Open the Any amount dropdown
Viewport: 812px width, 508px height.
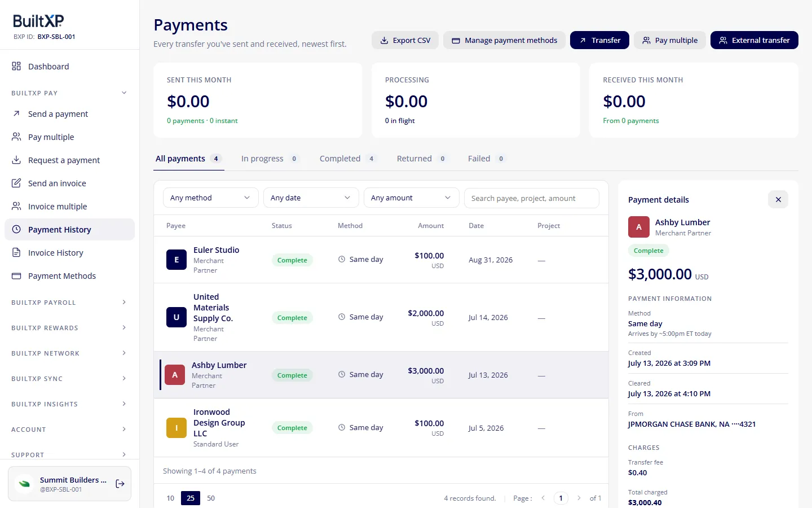(411, 198)
